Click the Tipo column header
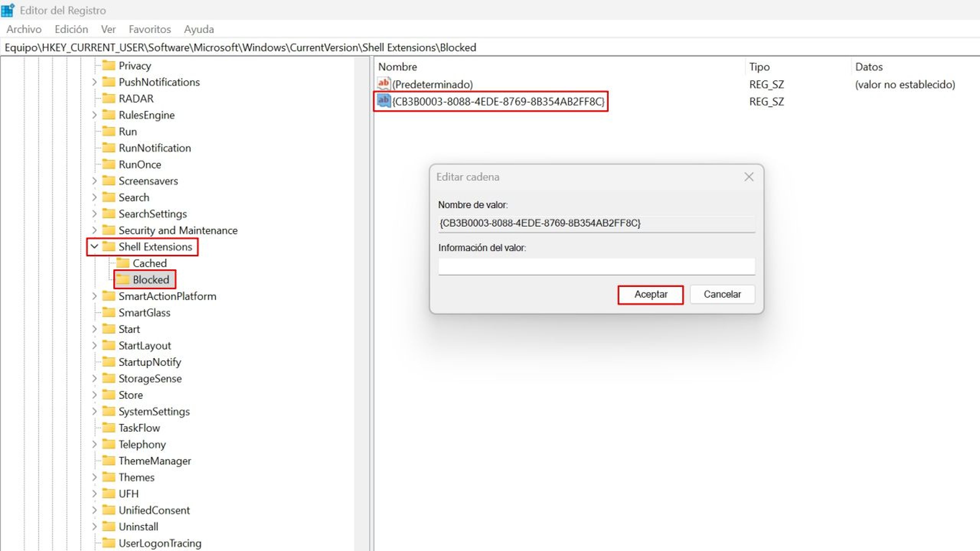The height and width of the screenshot is (551, 980). (759, 67)
